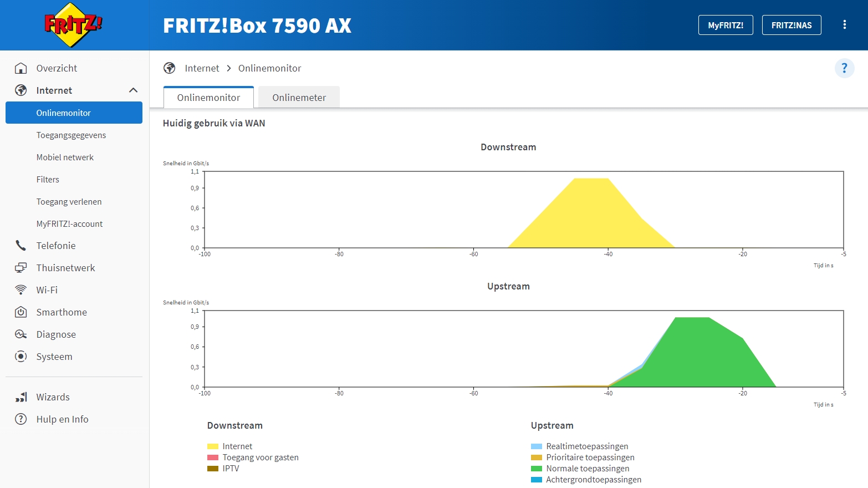
Task: Open FRITZ!NAS from the header
Action: pos(791,25)
